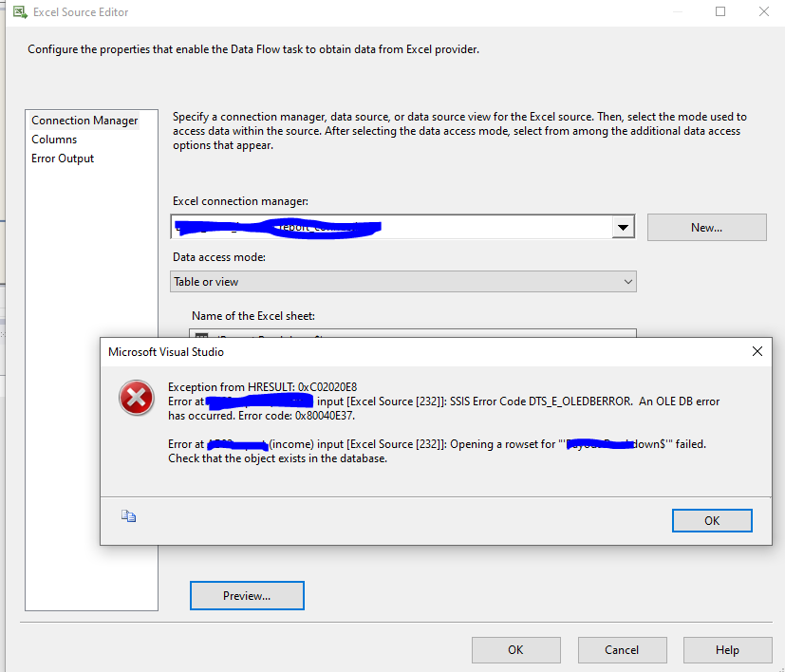
Task: Open the Error Output page
Action: point(63,159)
